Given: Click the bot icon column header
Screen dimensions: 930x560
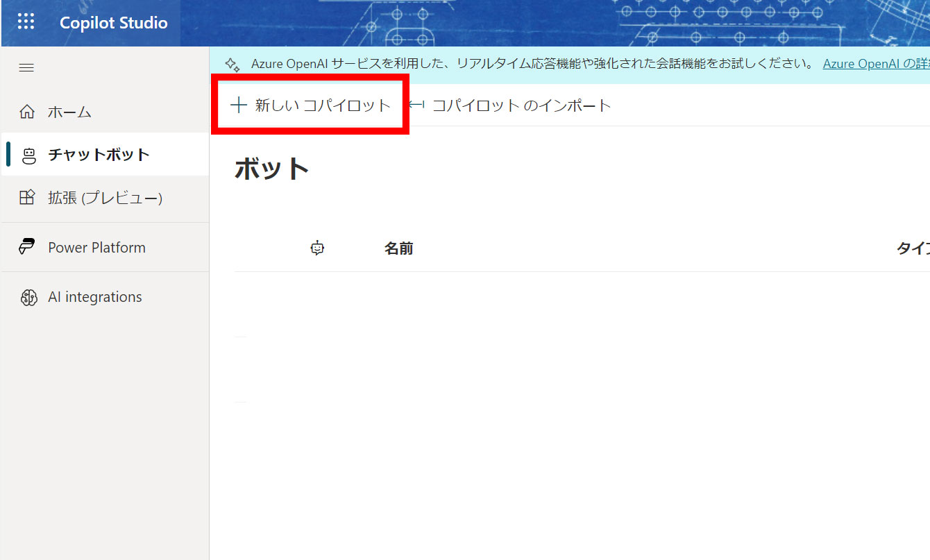Looking at the screenshot, I should pyautogui.click(x=317, y=248).
